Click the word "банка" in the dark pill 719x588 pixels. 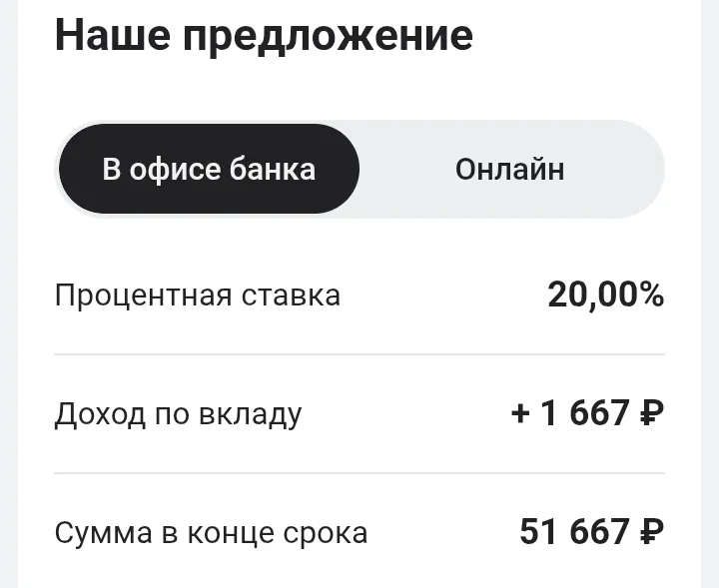(273, 169)
